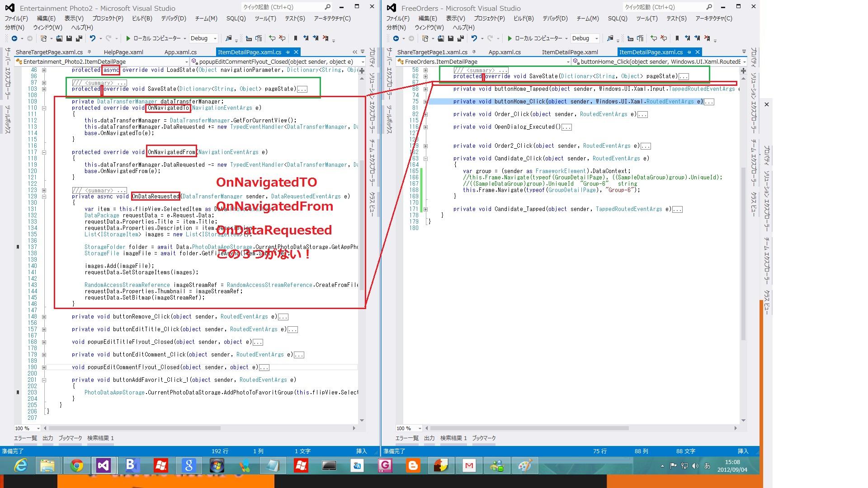Open ビルド(B) menu in left window
This screenshot has height=488, width=868.
point(142,19)
